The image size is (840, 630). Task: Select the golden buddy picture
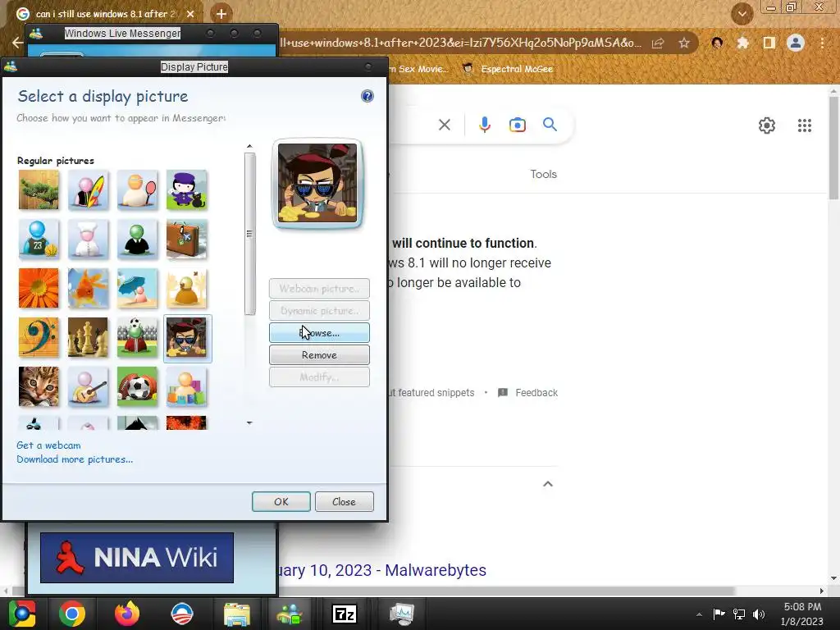pos(187,288)
